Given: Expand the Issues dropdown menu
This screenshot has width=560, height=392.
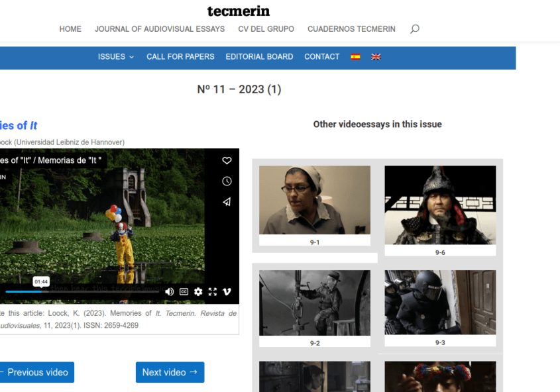Looking at the screenshot, I should tap(115, 57).
